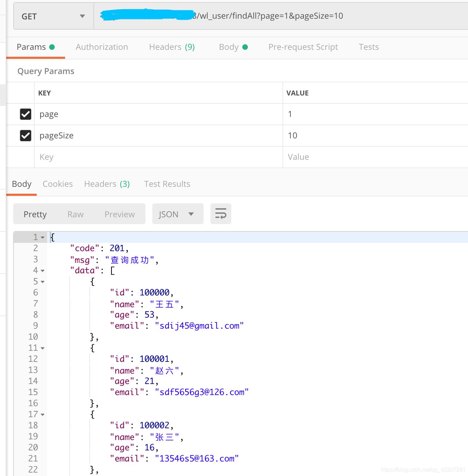Collapse the root object at line 1

tap(43, 237)
